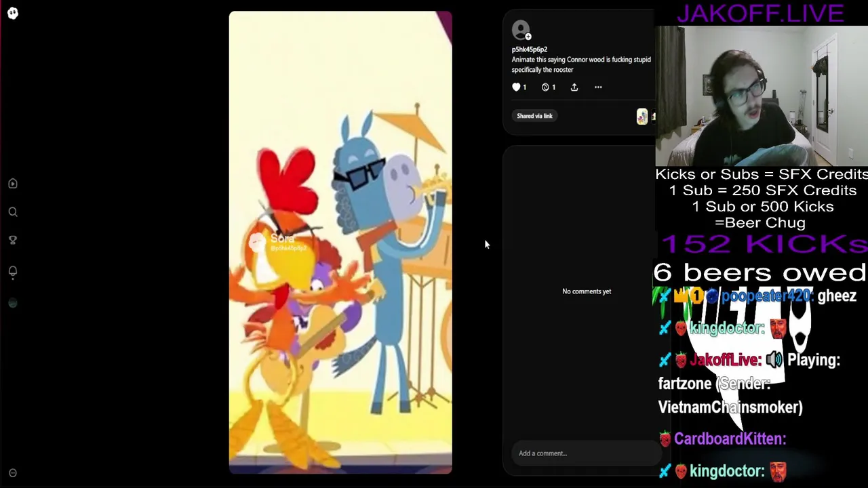Viewport: 868px width, 488px height.
Task: Click the JAKOFF.LIVE title in the stream overlay
Action: pyautogui.click(x=760, y=13)
